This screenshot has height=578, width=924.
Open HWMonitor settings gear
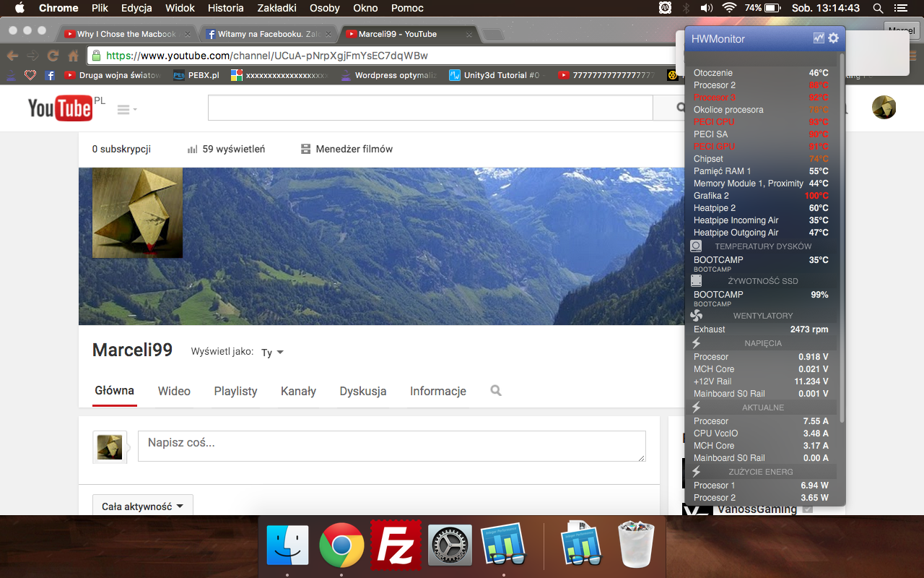point(834,38)
